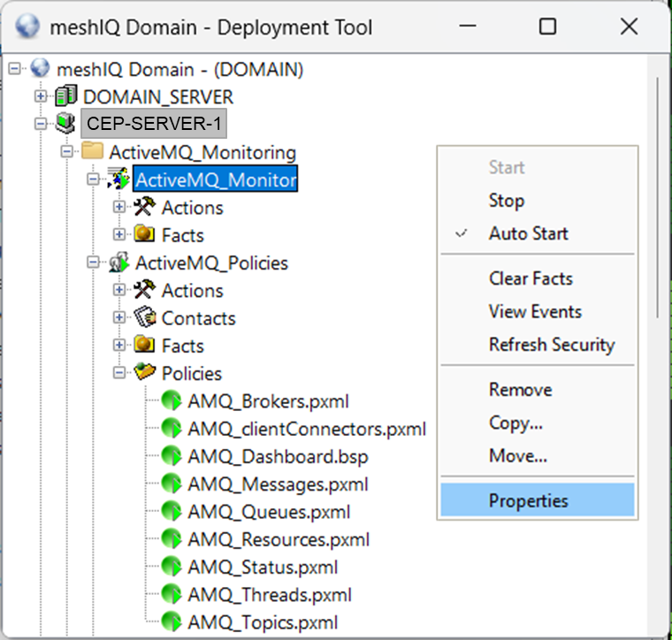The height and width of the screenshot is (640, 672).
Task: Click the vertical scrollbar thumb
Action: pyautogui.click(x=658, y=197)
